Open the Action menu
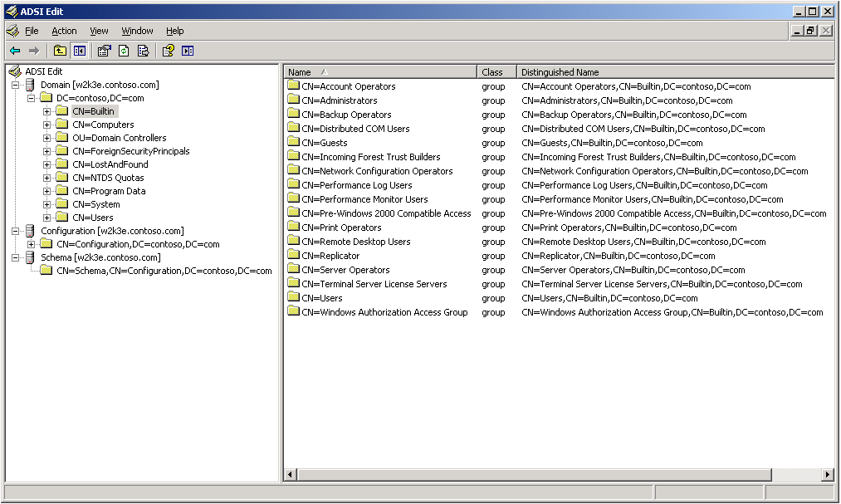The image size is (841, 504). coord(64,31)
